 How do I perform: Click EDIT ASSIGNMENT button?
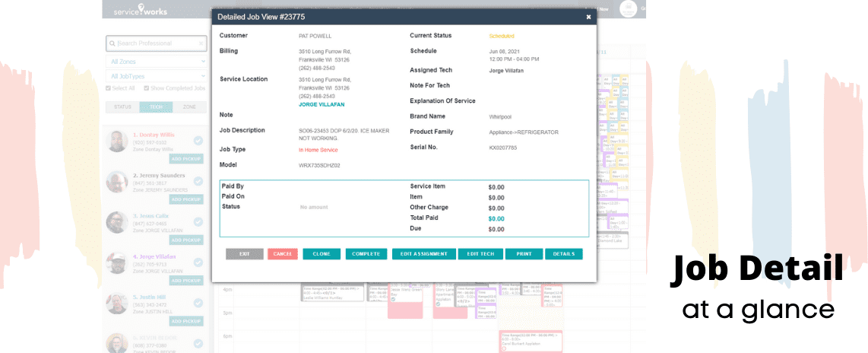click(424, 254)
